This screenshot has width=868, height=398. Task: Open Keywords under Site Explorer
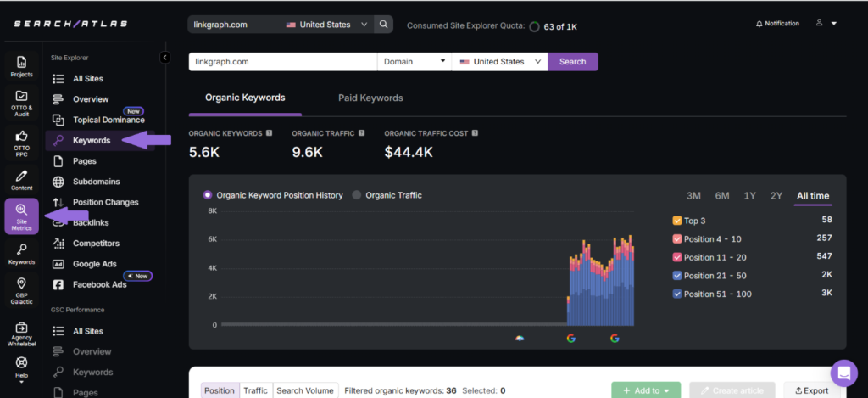(92, 140)
